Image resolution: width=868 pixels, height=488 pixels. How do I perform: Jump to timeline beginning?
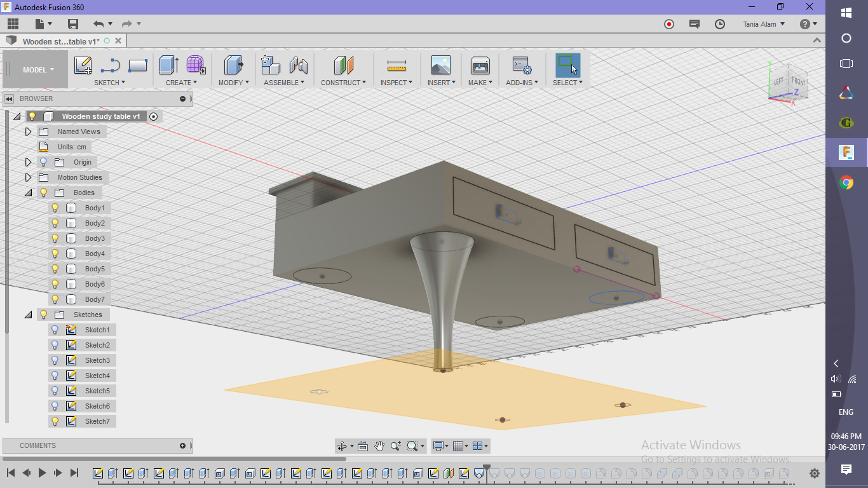[11, 473]
